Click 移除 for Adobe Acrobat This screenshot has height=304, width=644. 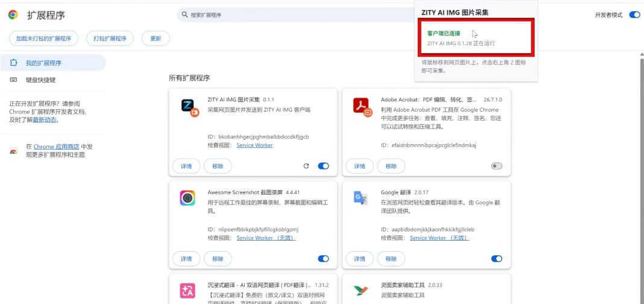coord(391,166)
